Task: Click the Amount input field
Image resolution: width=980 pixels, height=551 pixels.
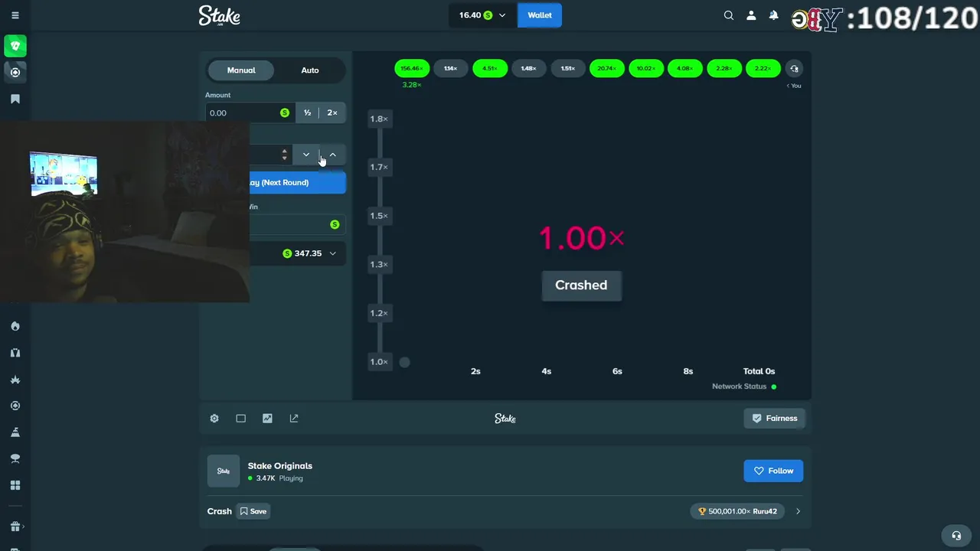Action: [x=250, y=112]
